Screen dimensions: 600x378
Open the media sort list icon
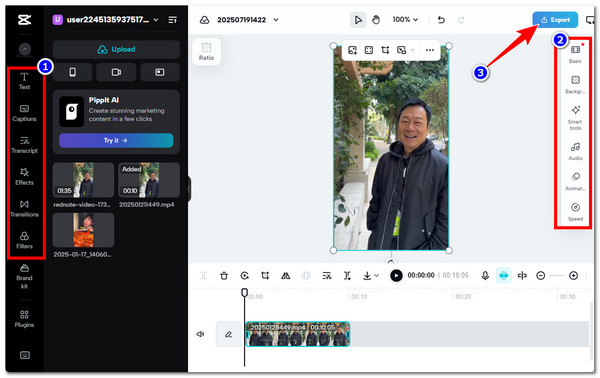point(173,20)
